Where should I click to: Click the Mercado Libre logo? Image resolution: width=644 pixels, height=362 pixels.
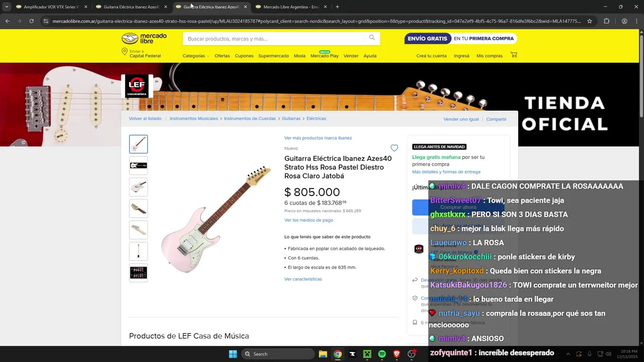pos(144,39)
